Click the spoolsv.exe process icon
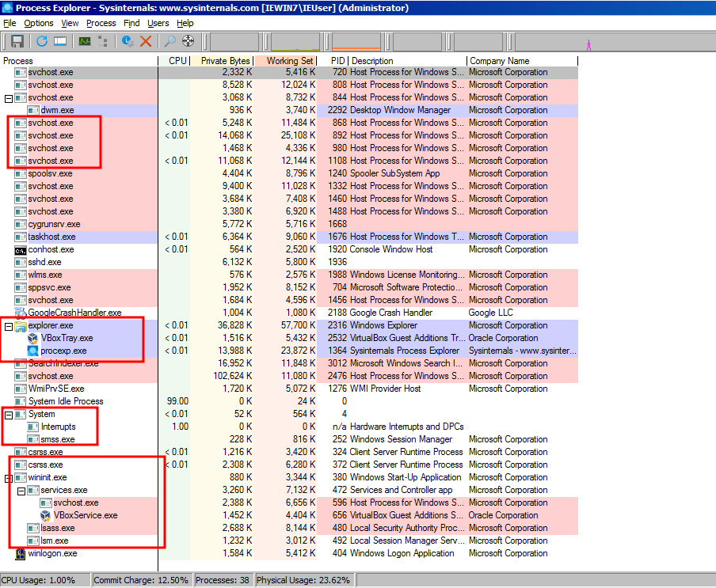This screenshot has width=716, height=588. coord(20,174)
